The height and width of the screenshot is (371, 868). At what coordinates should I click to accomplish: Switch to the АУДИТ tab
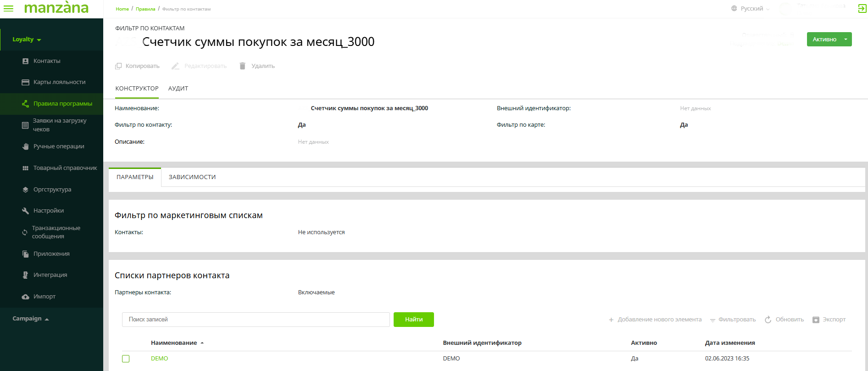tap(178, 89)
